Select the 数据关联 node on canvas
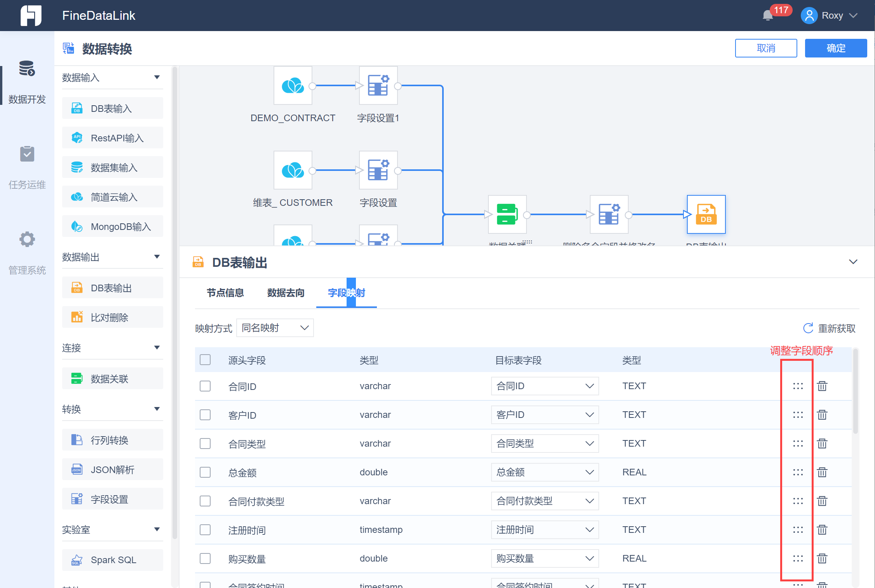This screenshot has height=588, width=875. (x=507, y=214)
